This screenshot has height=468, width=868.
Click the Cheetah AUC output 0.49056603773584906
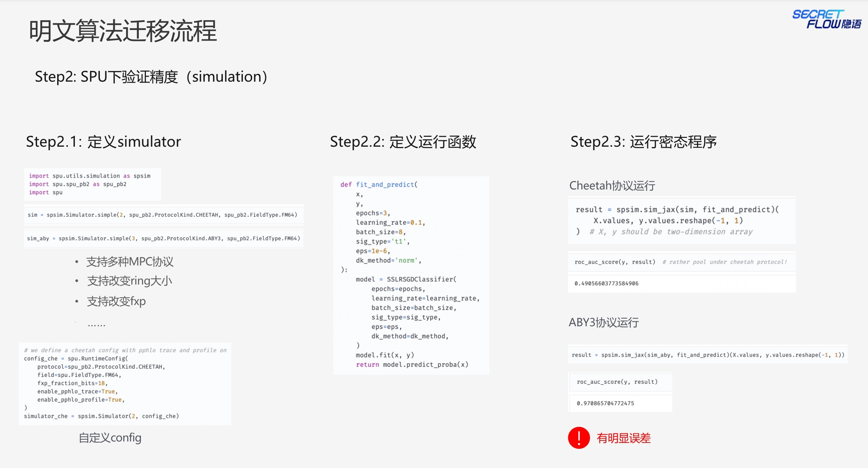[x=606, y=283]
